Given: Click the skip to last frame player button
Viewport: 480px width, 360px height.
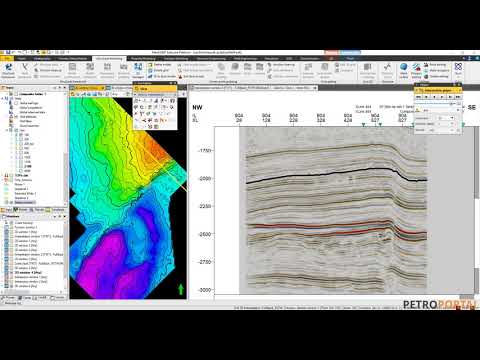Looking at the screenshot, I should (458, 97).
